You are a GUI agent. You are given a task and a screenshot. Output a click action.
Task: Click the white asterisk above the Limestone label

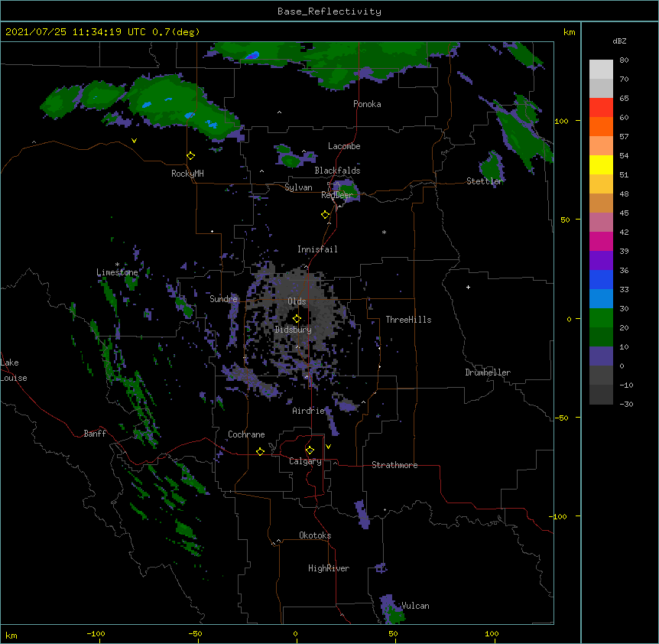[117, 265]
